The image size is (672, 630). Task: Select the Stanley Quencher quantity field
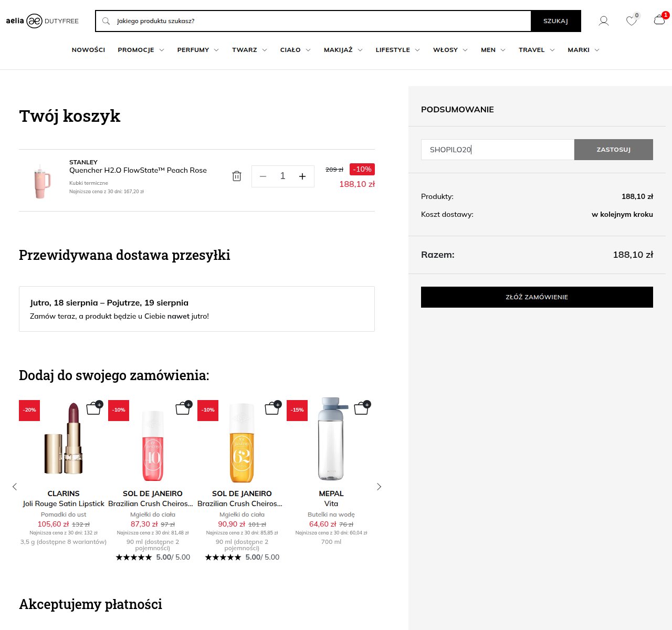click(x=282, y=176)
